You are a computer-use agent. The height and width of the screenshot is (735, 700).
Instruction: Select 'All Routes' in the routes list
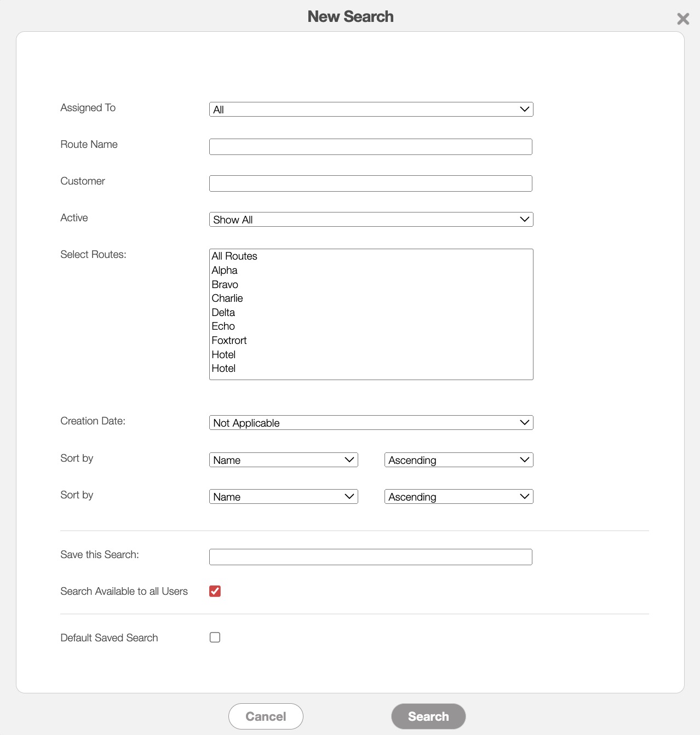click(234, 256)
